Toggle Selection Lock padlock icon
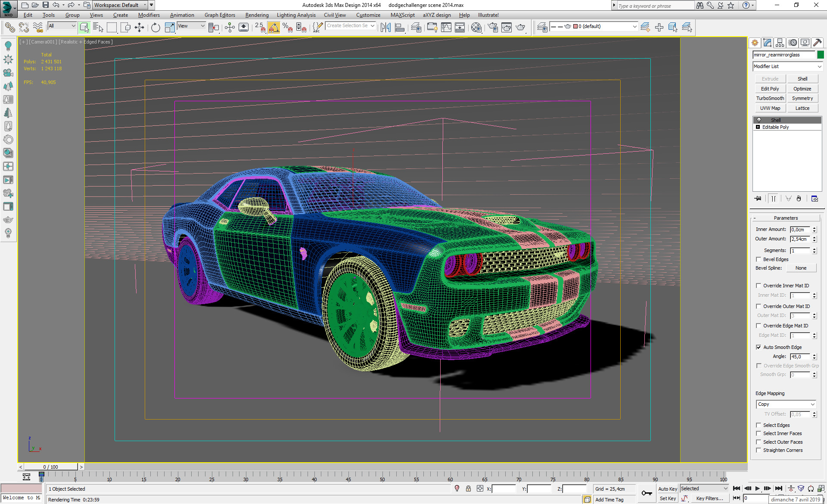This screenshot has width=827, height=504. 468,488
